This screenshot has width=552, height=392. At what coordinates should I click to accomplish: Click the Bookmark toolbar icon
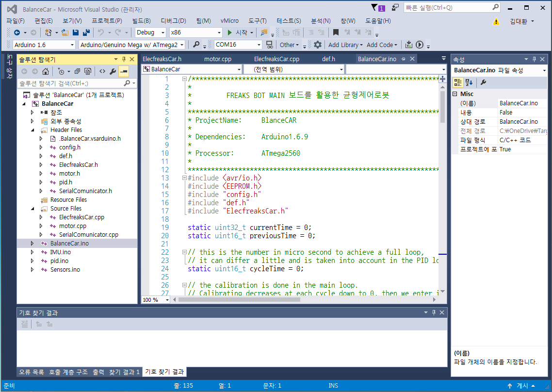pyautogui.click(x=336, y=33)
